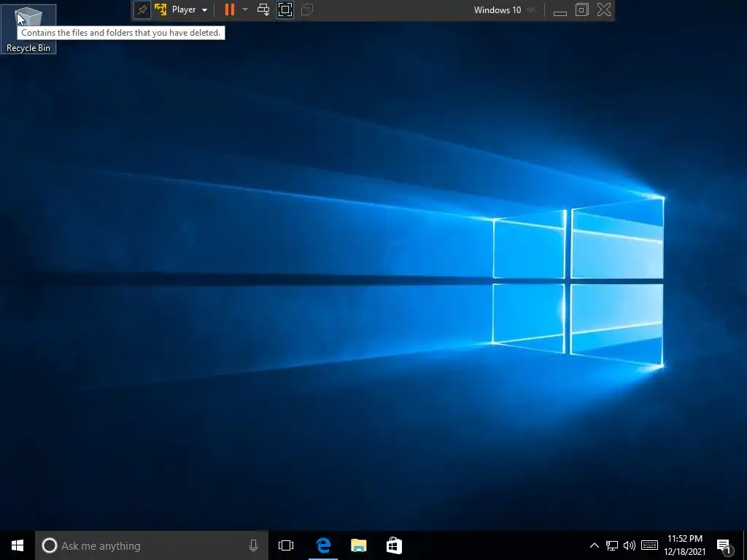Restore down the VMware Player window
This screenshot has height=560, width=747.
pos(581,9)
